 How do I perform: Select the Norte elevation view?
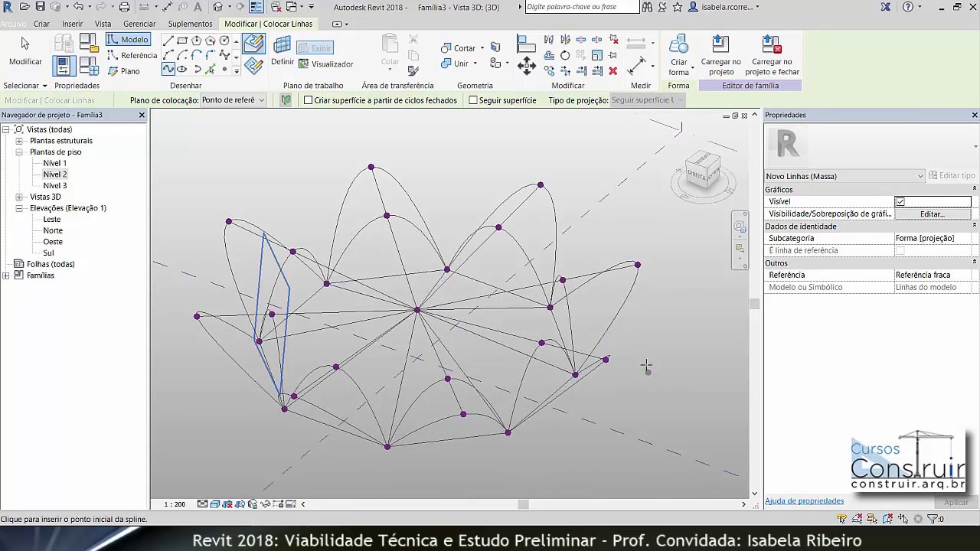pos(53,230)
